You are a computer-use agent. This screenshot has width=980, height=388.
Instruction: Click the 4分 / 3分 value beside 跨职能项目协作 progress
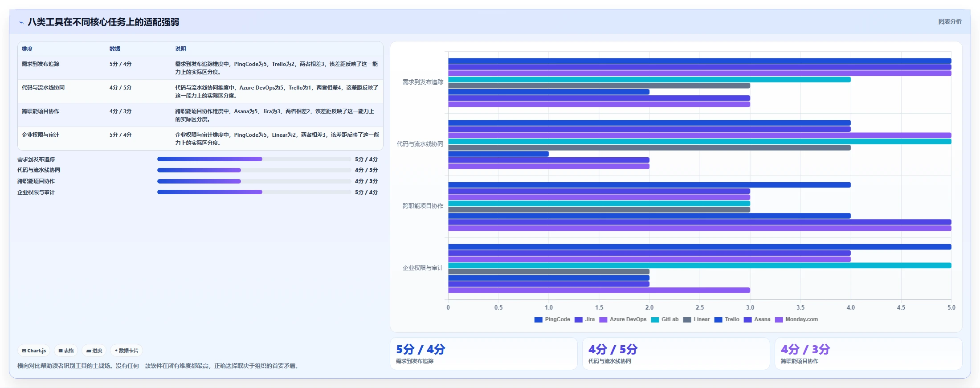[366, 181]
